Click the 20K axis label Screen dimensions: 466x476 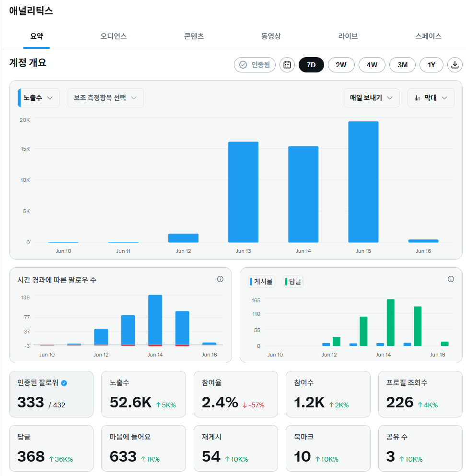coord(25,120)
